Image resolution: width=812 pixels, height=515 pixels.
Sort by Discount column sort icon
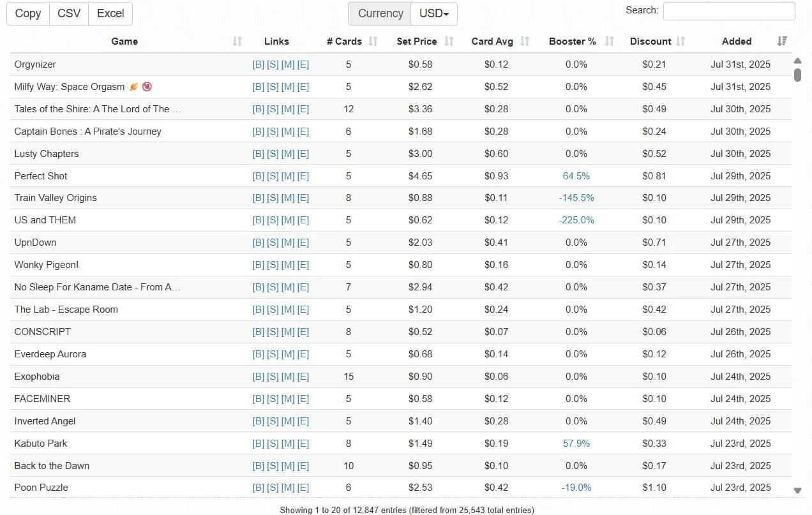pos(680,41)
